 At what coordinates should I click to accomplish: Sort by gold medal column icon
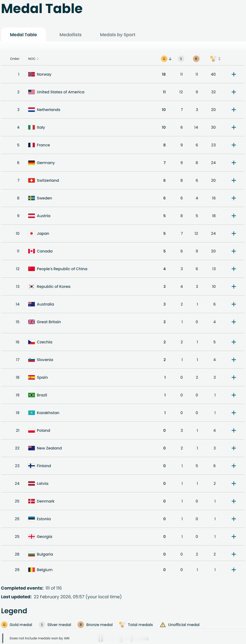tap(164, 58)
